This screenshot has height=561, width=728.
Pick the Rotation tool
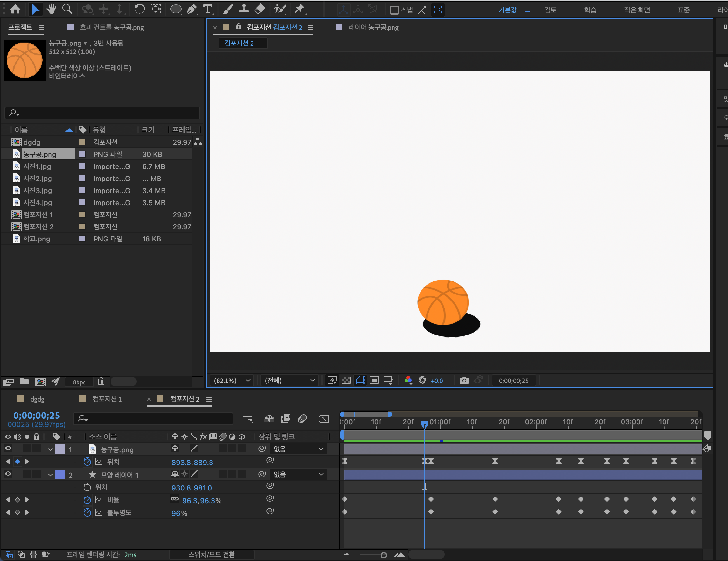tap(139, 9)
